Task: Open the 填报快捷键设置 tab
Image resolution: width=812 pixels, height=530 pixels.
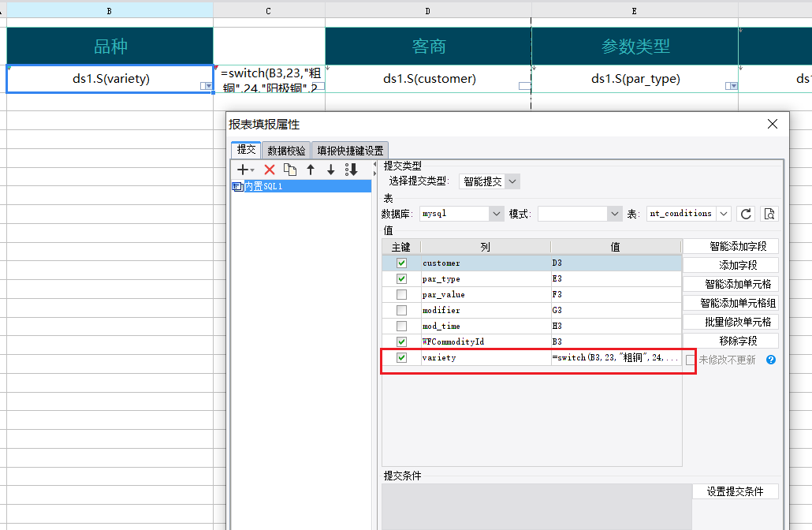Action: pos(350,151)
